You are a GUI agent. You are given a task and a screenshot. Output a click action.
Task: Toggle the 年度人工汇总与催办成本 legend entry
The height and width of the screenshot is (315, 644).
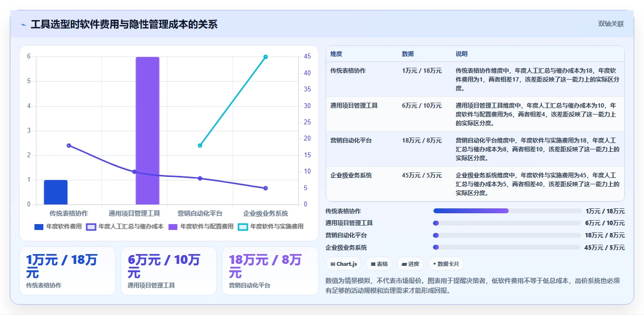pos(124,227)
